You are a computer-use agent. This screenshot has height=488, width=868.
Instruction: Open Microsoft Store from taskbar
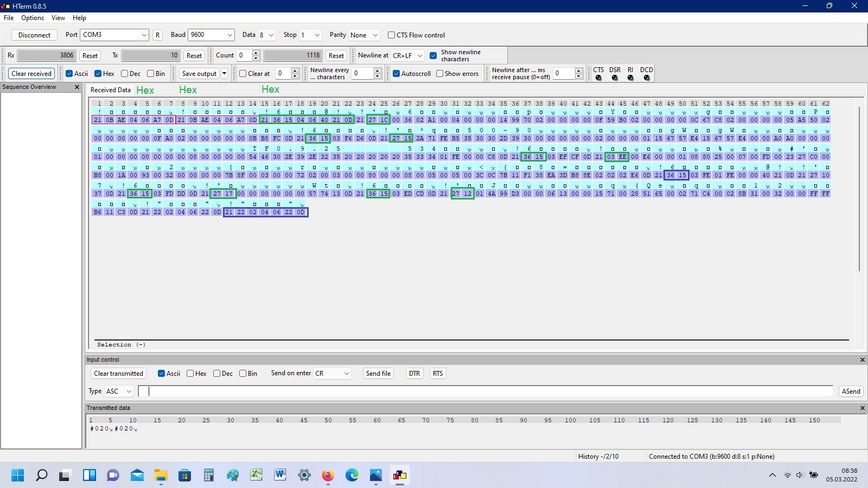[184, 476]
